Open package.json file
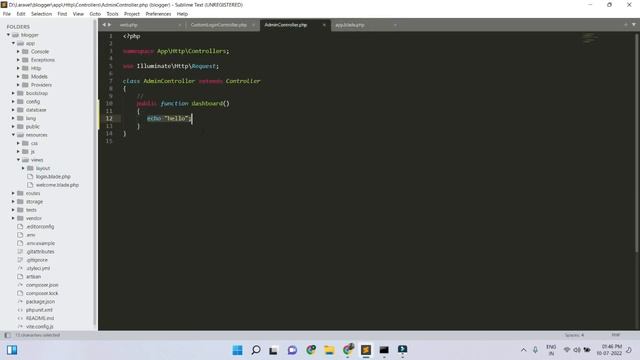Image resolution: width=640 pixels, height=360 pixels. coord(40,302)
